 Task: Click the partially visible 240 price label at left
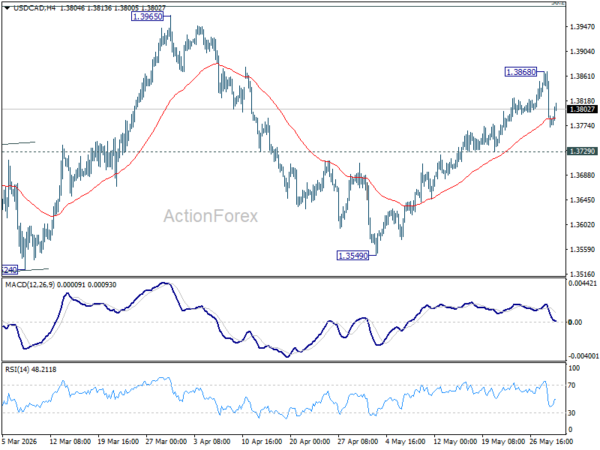point(9,270)
